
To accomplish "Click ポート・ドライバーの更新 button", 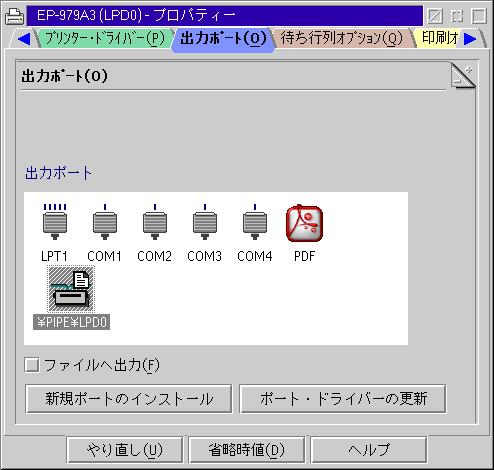I will pyautogui.click(x=343, y=399).
